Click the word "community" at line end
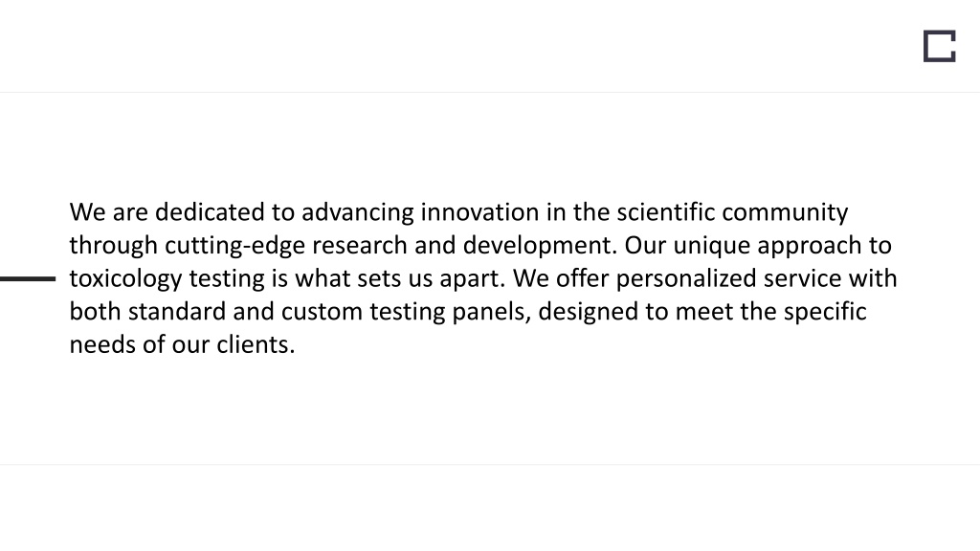The image size is (980, 551). pyautogui.click(x=785, y=212)
